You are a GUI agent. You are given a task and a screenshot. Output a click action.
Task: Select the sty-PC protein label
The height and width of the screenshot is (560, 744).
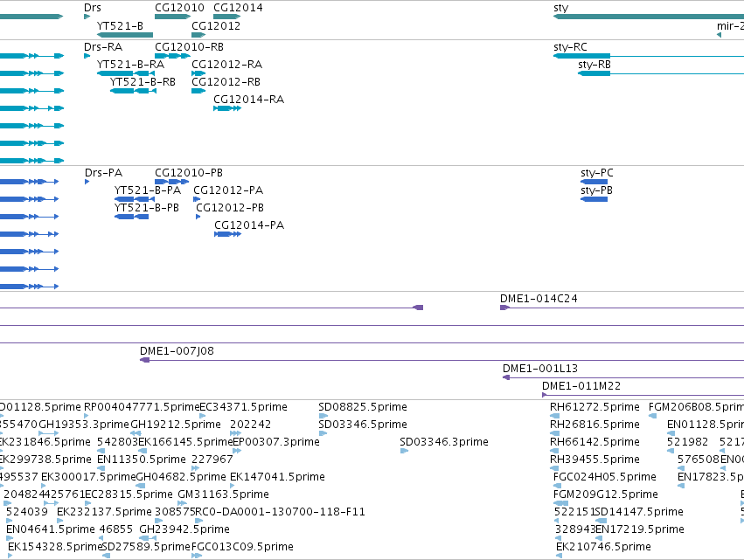597,173
